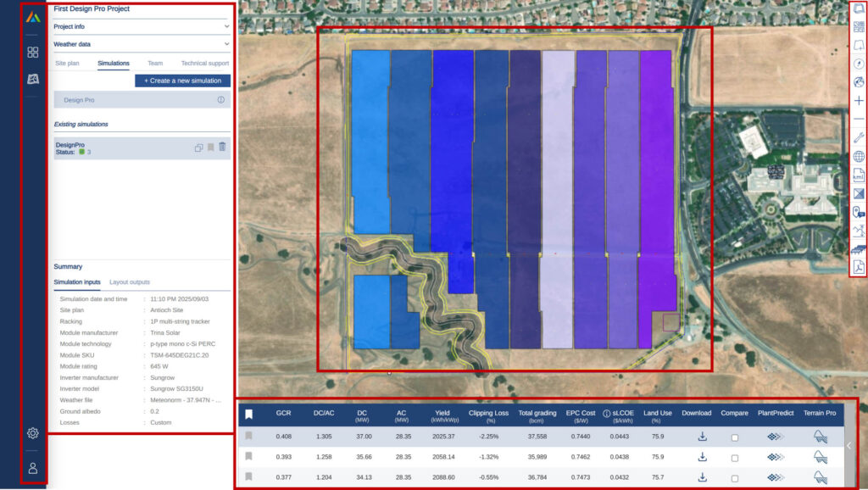Delete the DesignPro simulation using trash icon

[222, 147]
